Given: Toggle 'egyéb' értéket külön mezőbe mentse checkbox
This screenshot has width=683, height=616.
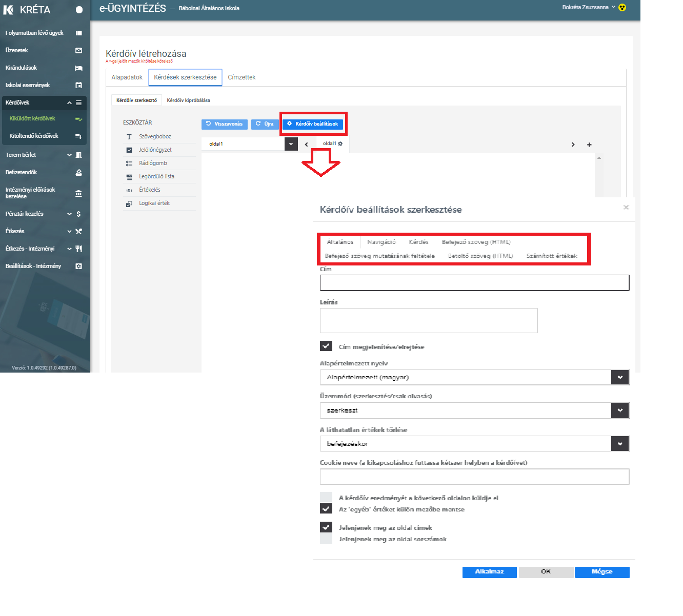Looking at the screenshot, I should click(x=326, y=508).
